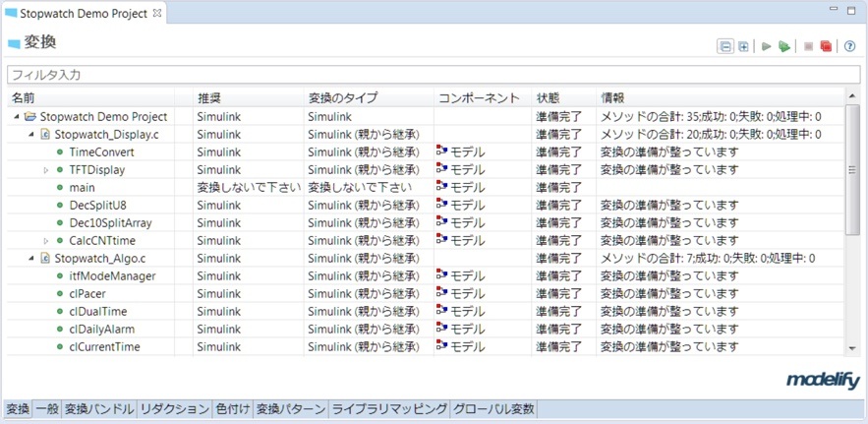Click the model component icon in clCurrentTime row

click(441, 346)
